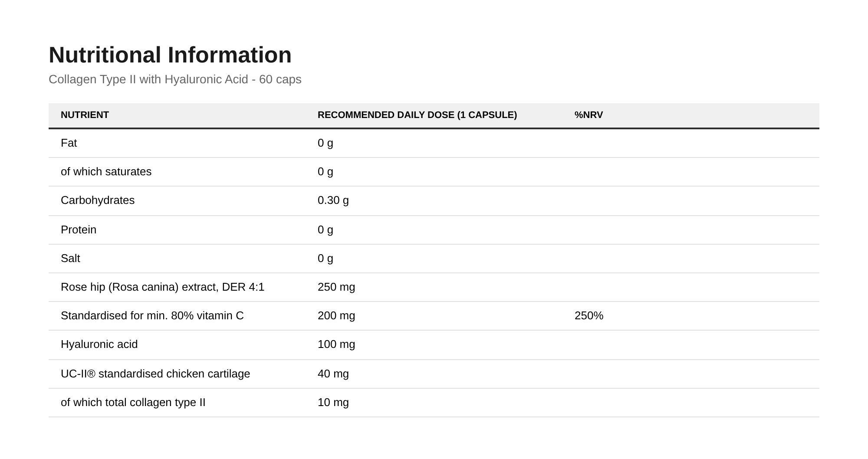The width and height of the screenshot is (868, 459).
Task: Select the Hyaluronic acid row label
Action: 99,344
